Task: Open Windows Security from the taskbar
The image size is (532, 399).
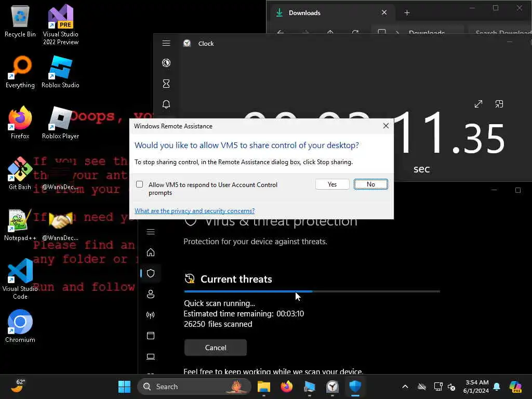Action: point(355,387)
